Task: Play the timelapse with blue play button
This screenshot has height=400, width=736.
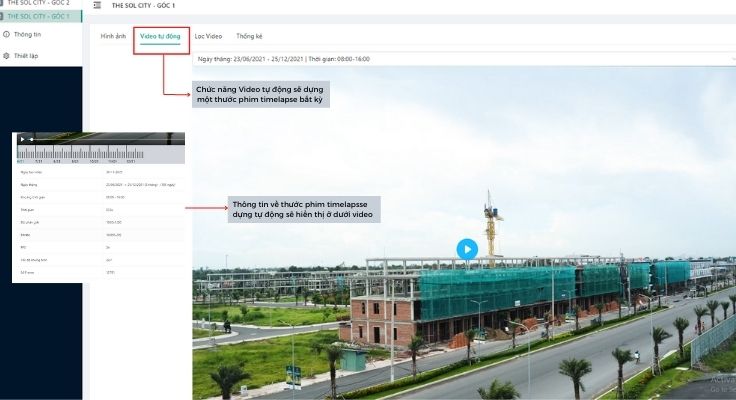Action: tap(467, 249)
